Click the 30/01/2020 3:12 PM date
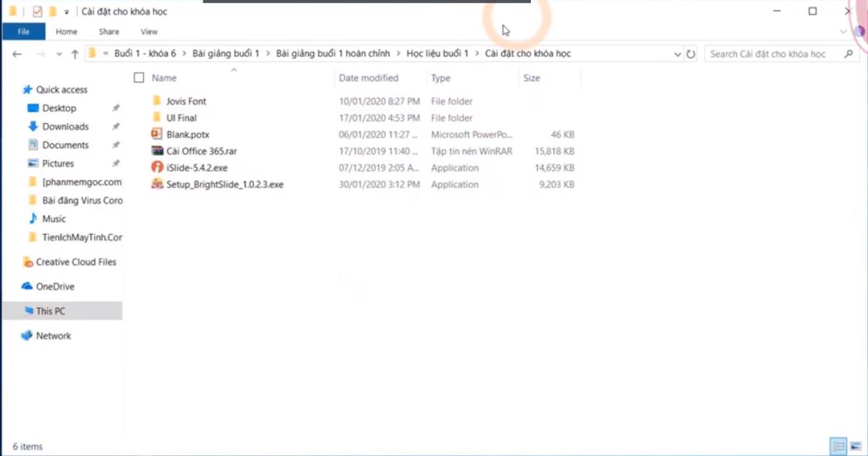The image size is (868, 456). coord(380,185)
